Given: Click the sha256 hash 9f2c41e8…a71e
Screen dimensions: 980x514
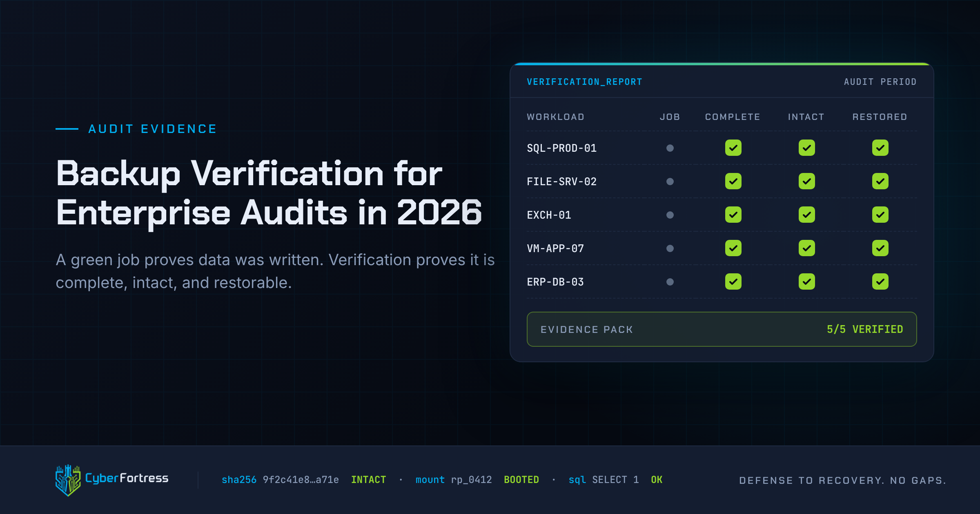Looking at the screenshot, I should click(x=301, y=480).
